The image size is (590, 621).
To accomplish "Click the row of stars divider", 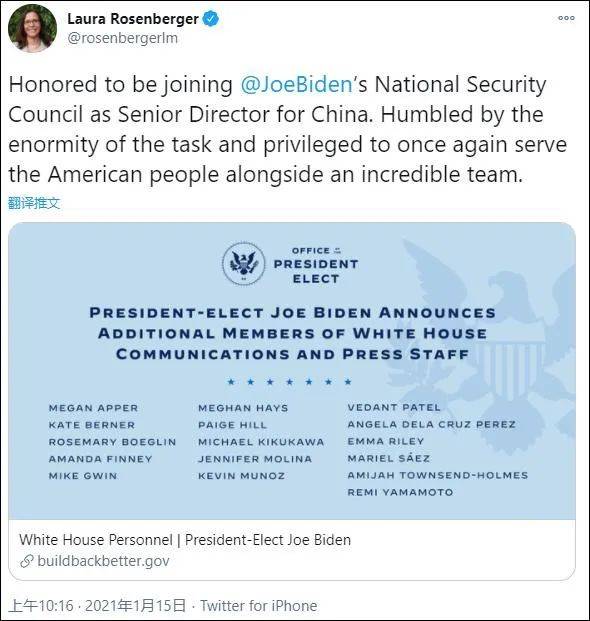I will [289, 382].
